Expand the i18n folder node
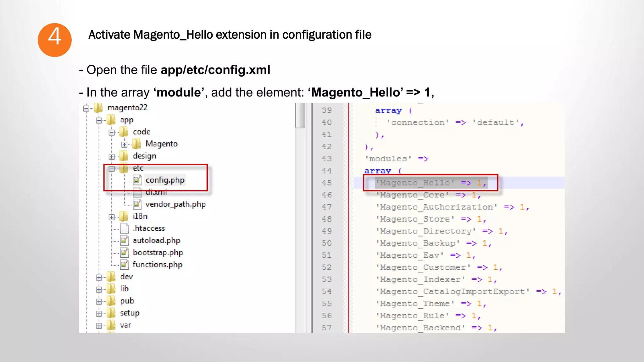Image resolution: width=644 pixels, height=362 pixels. coord(112,217)
